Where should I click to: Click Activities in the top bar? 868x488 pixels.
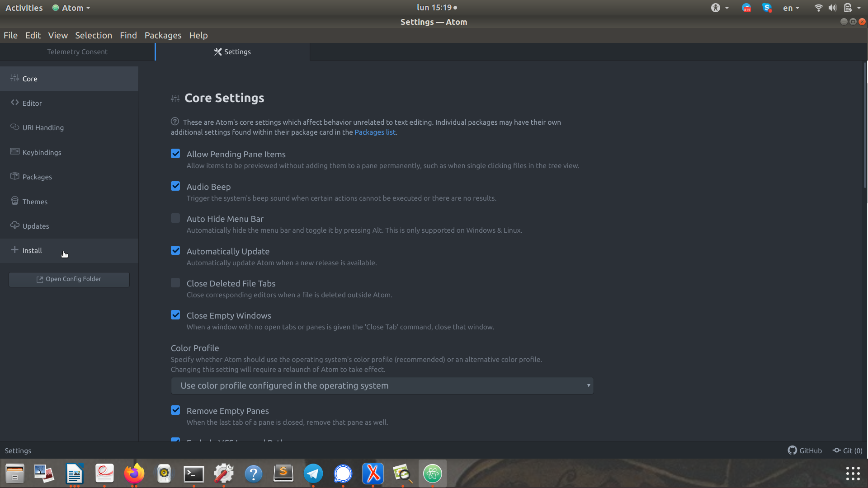coord(24,8)
